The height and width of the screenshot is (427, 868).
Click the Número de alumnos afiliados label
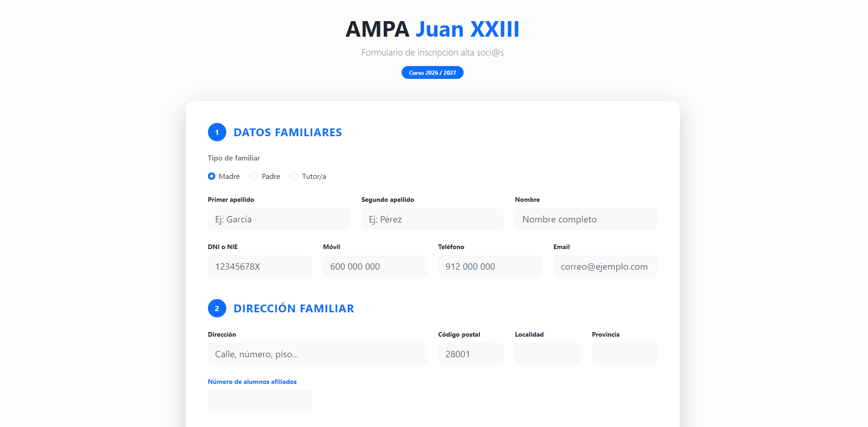252,382
